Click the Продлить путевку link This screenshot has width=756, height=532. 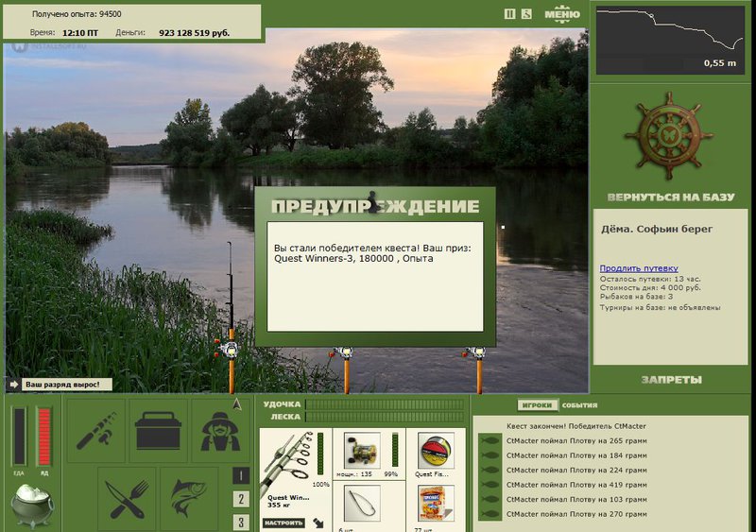(639, 268)
